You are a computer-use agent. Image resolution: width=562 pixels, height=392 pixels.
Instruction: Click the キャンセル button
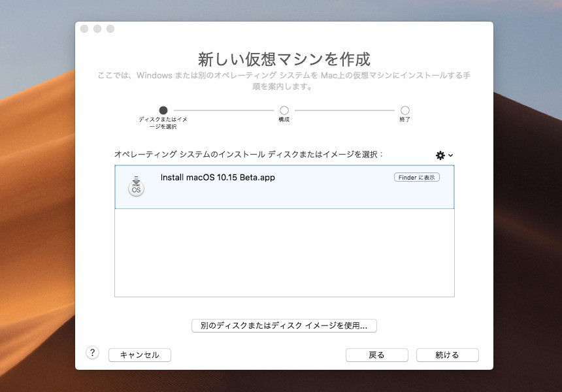point(140,355)
